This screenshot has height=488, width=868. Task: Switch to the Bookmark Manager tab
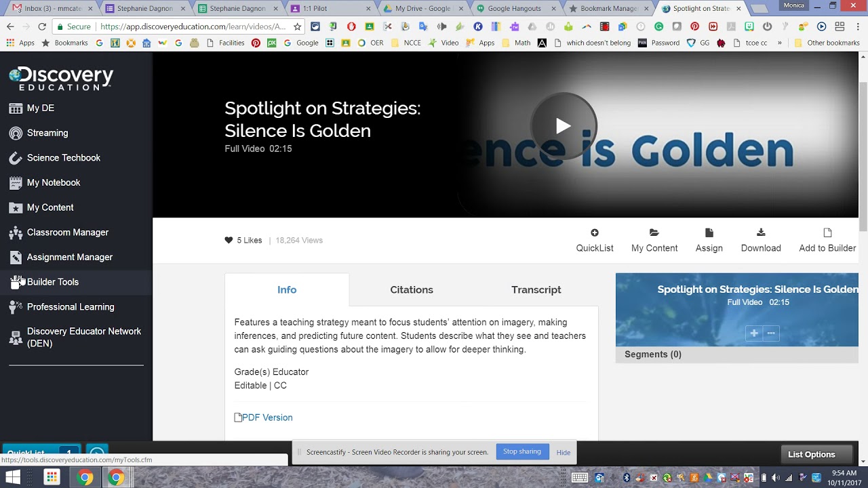608,9
